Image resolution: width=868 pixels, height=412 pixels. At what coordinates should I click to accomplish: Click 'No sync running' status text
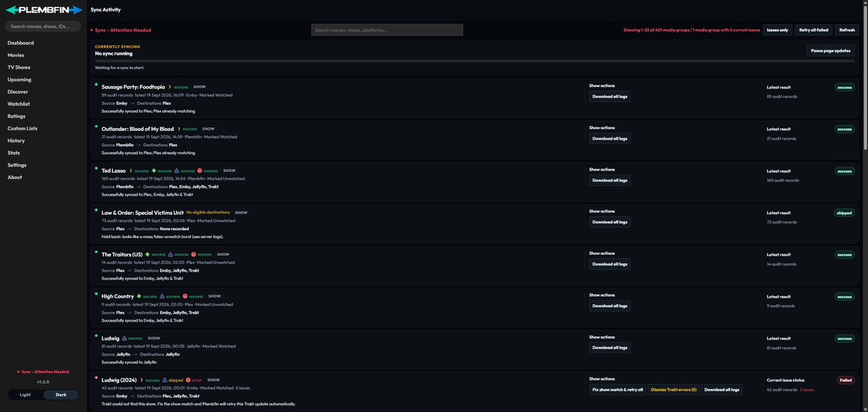[113, 53]
